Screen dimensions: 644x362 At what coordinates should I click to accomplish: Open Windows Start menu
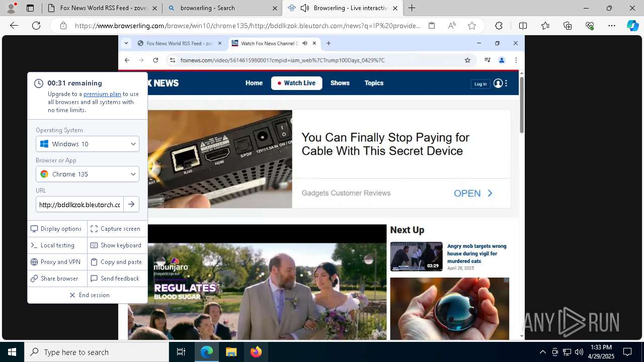coord(12,352)
